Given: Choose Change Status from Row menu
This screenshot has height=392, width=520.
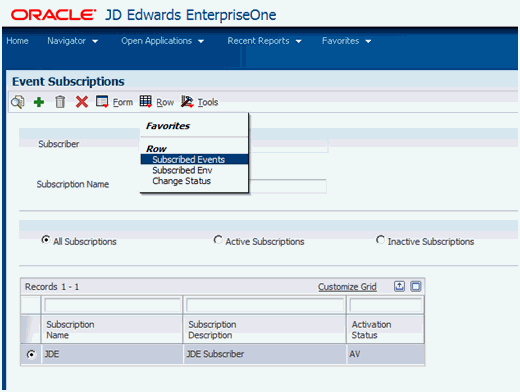Looking at the screenshot, I should click(182, 181).
